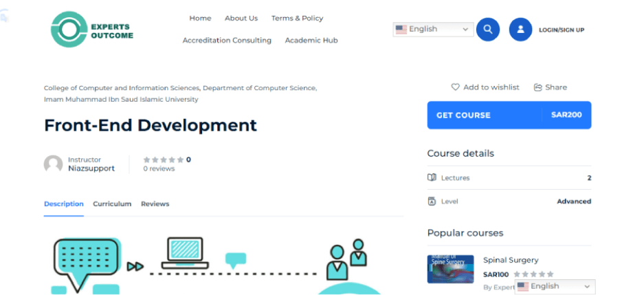Image resolution: width=644 pixels, height=295 pixels.
Task: Click the Niazsupport instructor avatar
Action: click(53, 164)
